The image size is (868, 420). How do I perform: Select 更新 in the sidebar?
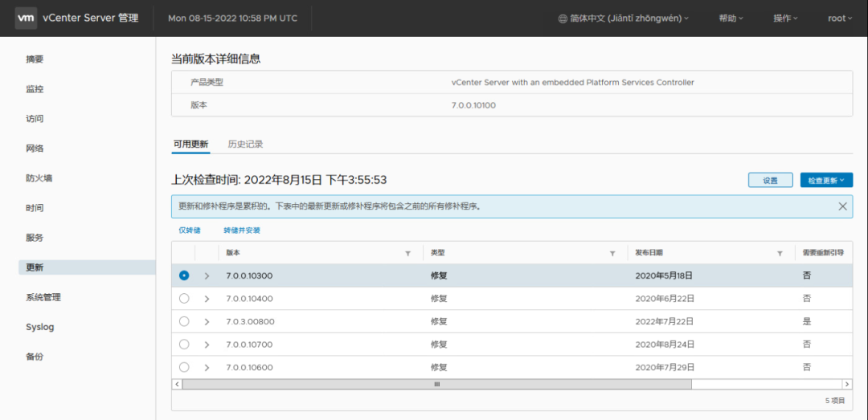point(87,267)
